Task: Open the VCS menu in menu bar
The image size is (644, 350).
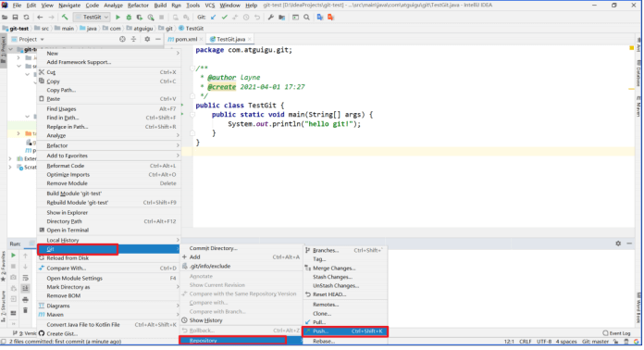Action: [x=210, y=6]
